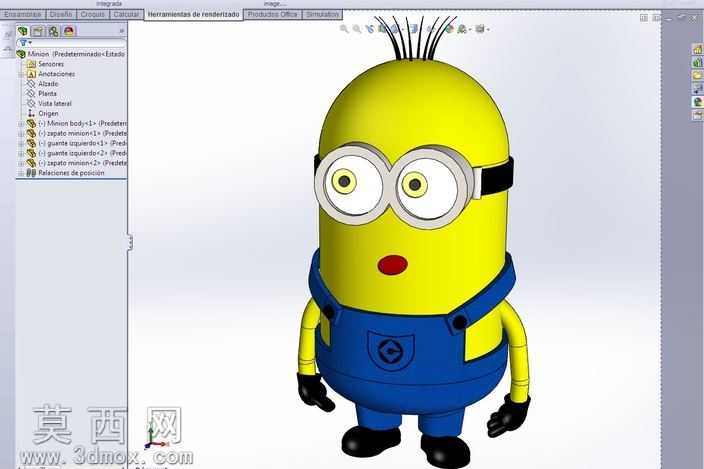704x469 pixels.
Task: Open Design Library task pane icon
Action: click(697, 62)
